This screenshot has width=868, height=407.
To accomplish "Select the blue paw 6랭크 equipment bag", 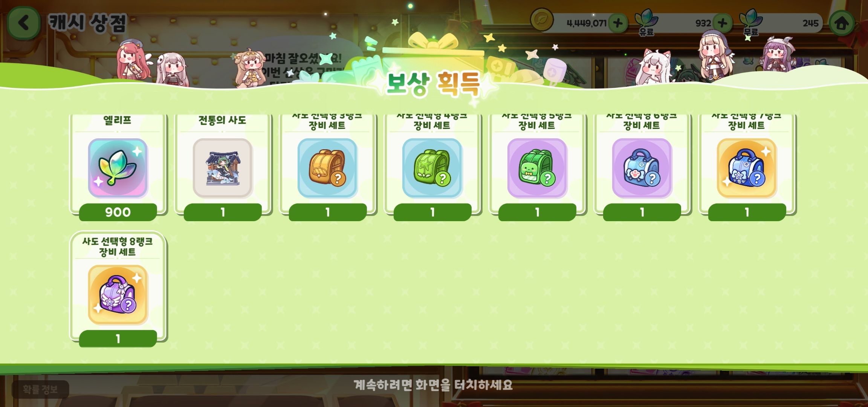I will click(642, 168).
